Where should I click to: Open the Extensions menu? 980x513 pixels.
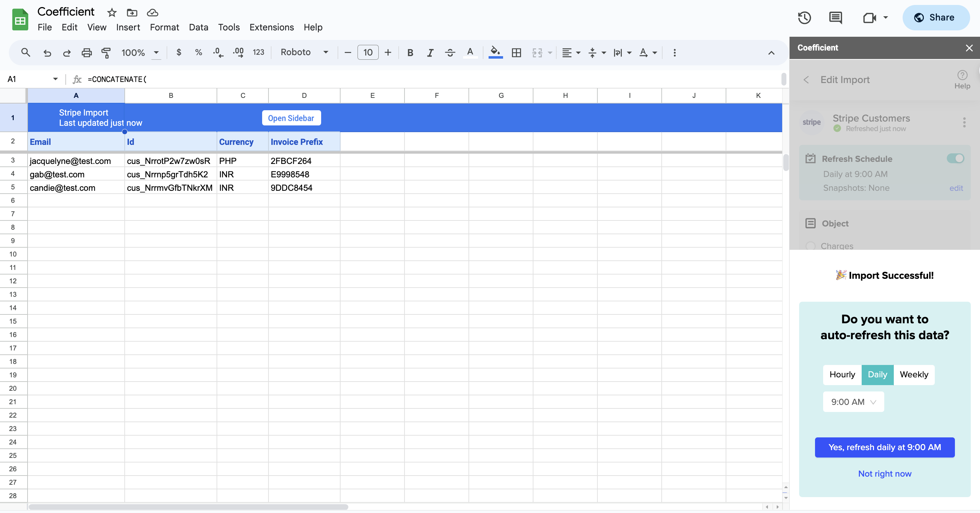click(271, 28)
